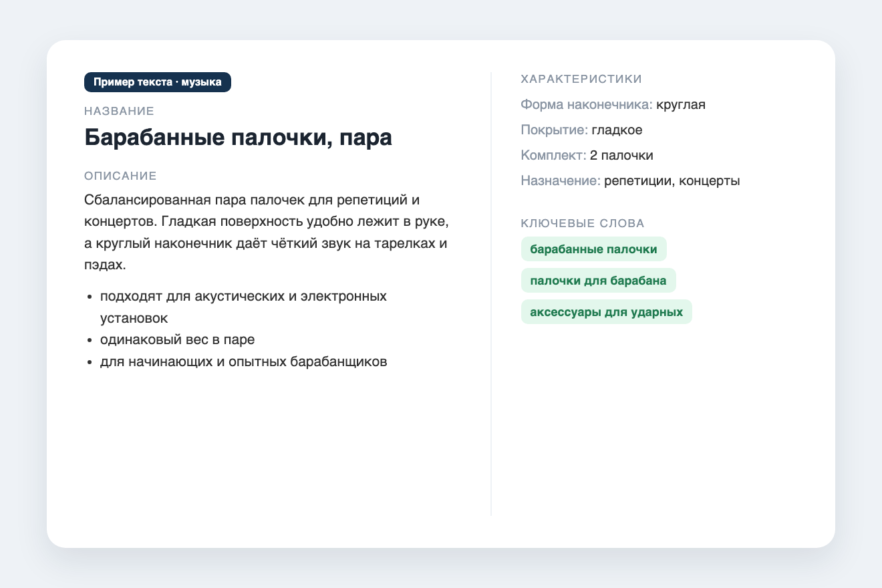The image size is (882, 588).
Task: Click the "Форма наконечника: круглая" row
Action: (613, 104)
